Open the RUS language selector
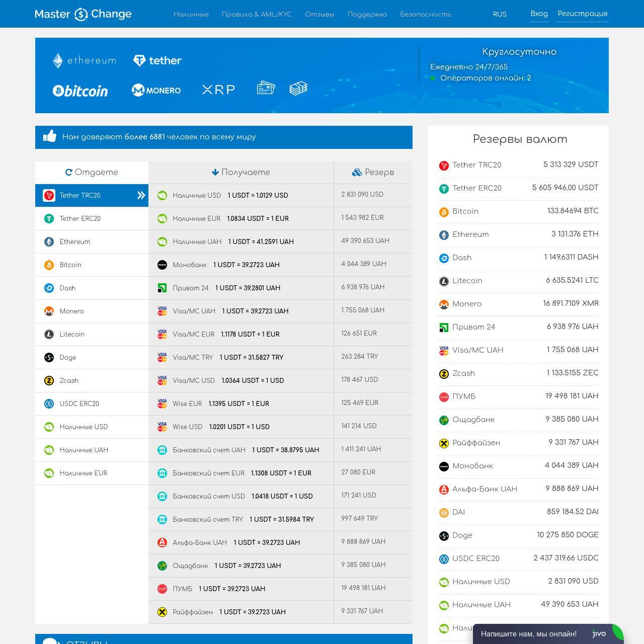 tap(500, 14)
